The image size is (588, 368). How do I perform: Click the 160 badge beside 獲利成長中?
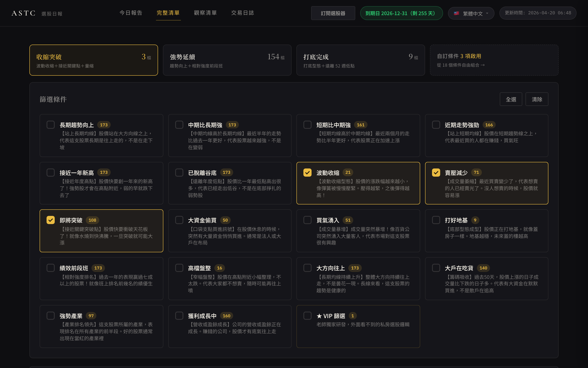pyautogui.click(x=226, y=316)
